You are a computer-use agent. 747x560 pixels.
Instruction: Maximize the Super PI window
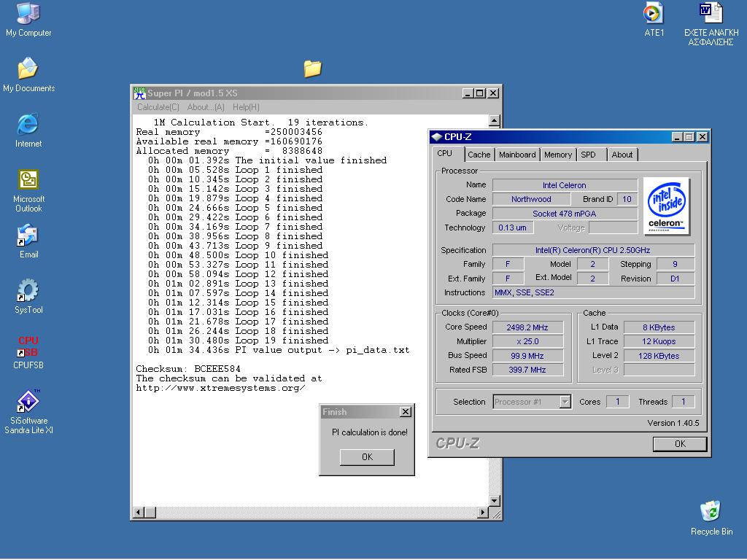tap(480, 93)
